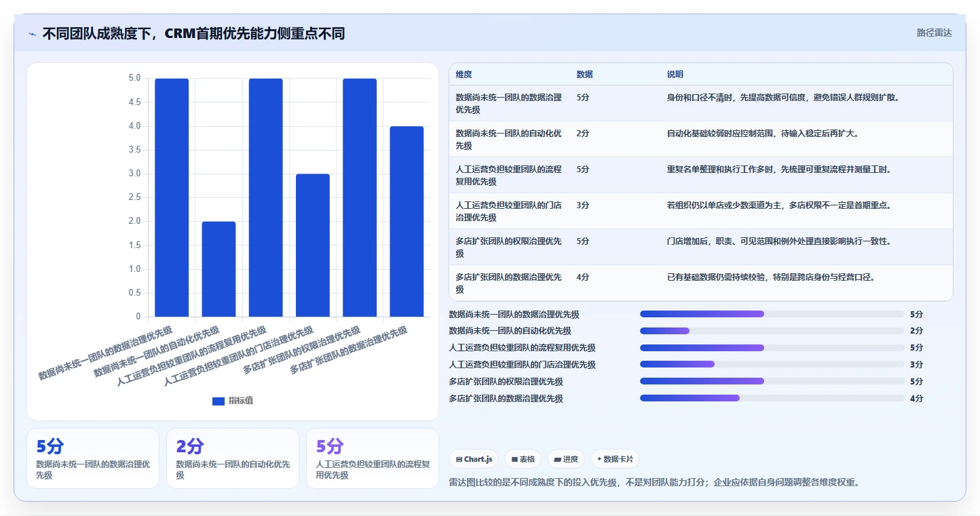The width and height of the screenshot is (980, 516).
Task: Click the 3分 value beside its progress bar
Action: tap(916, 365)
